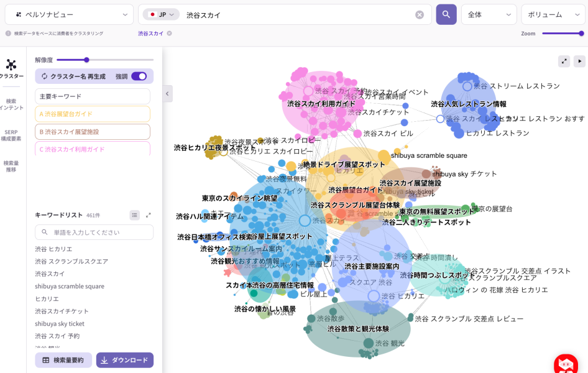This screenshot has width=588, height=373.
Task: Open the ボリューム dropdown
Action: 552,14
